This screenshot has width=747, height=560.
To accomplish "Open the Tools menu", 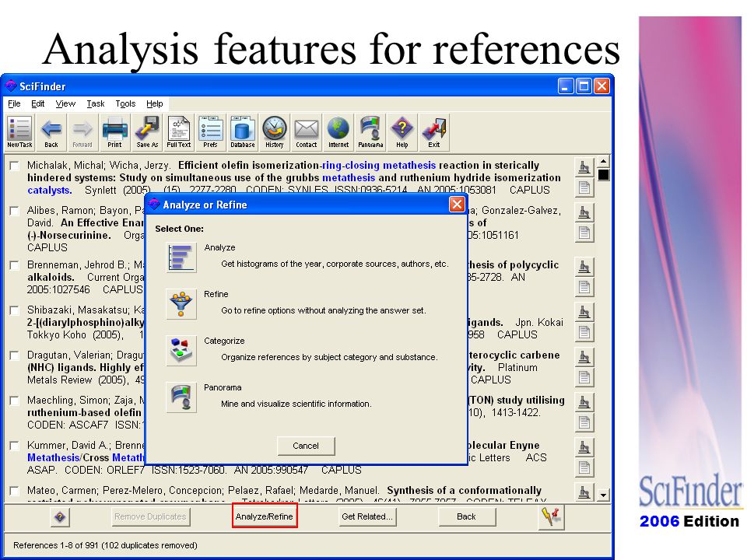I will [125, 103].
